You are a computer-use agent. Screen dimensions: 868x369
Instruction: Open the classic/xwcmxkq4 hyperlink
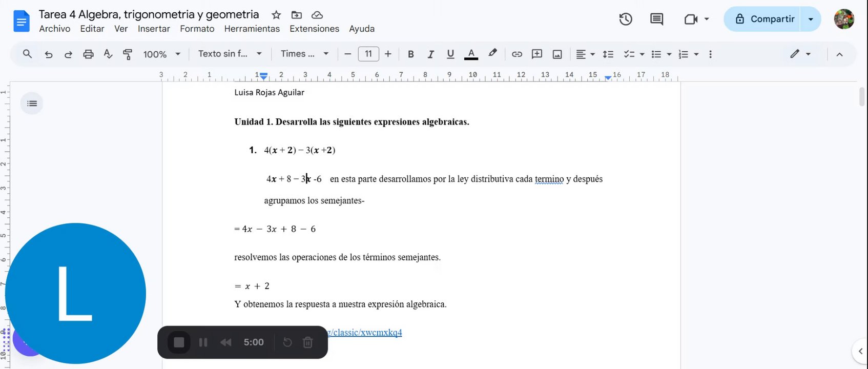(365, 333)
